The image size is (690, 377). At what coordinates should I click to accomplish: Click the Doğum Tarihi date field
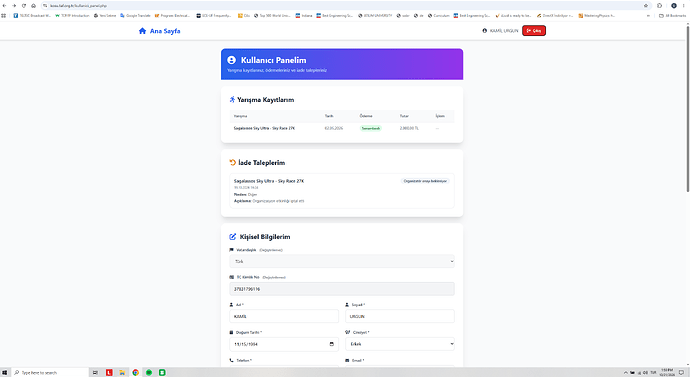tap(284, 344)
